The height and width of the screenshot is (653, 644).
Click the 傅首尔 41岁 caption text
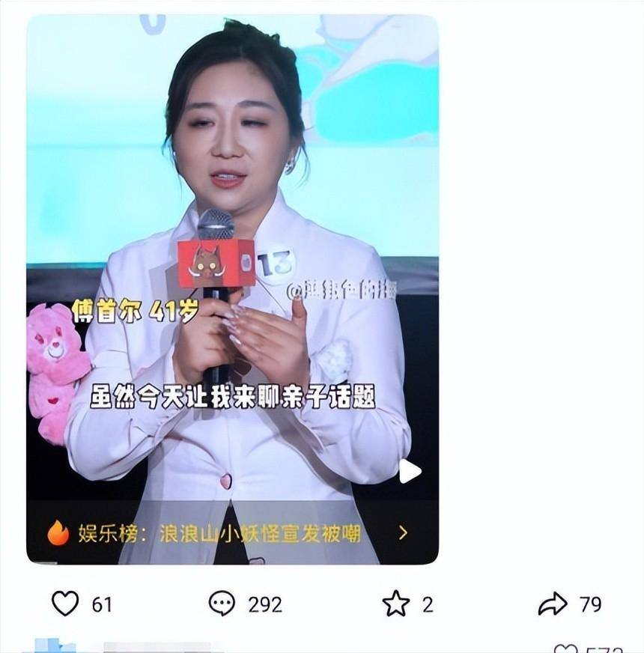[x=135, y=311]
